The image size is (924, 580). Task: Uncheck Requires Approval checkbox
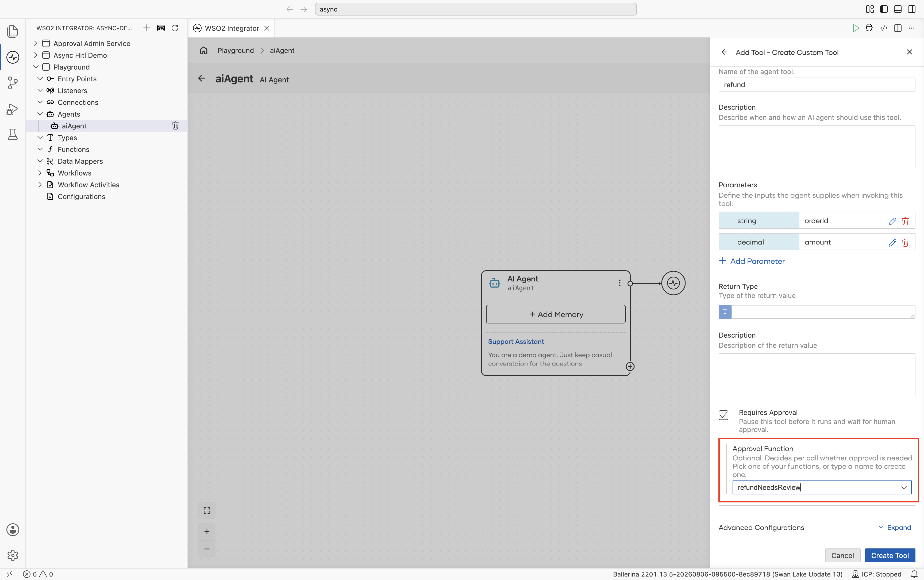click(x=723, y=415)
